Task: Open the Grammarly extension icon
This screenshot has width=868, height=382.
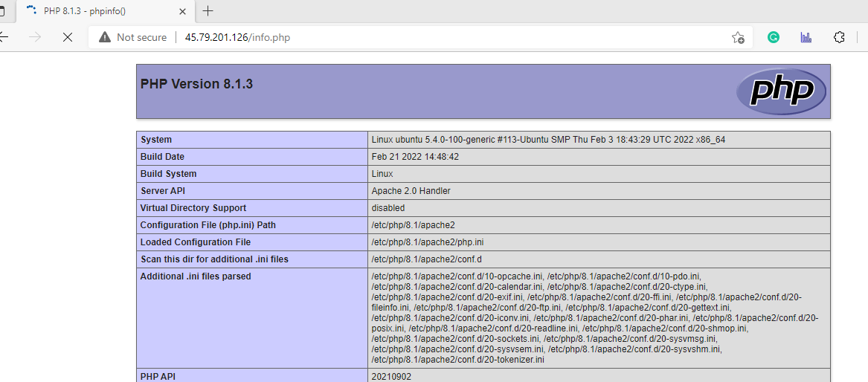Action: pos(774,38)
